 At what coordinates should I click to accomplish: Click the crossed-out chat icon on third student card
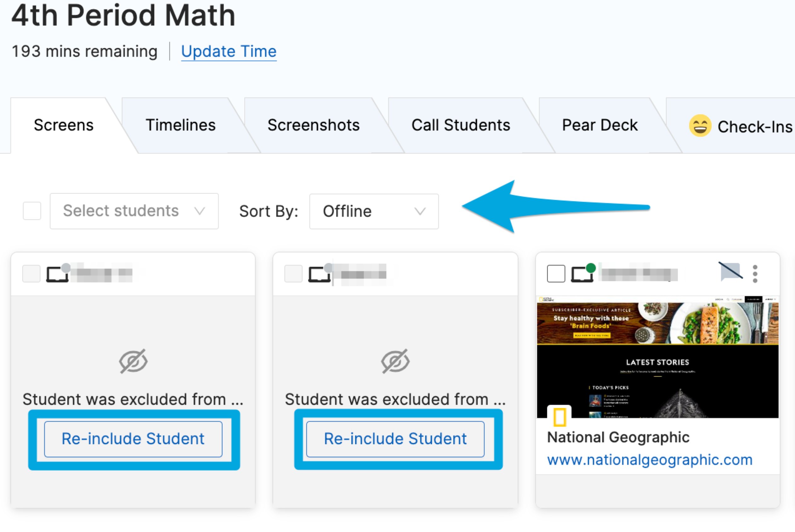[x=731, y=271]
